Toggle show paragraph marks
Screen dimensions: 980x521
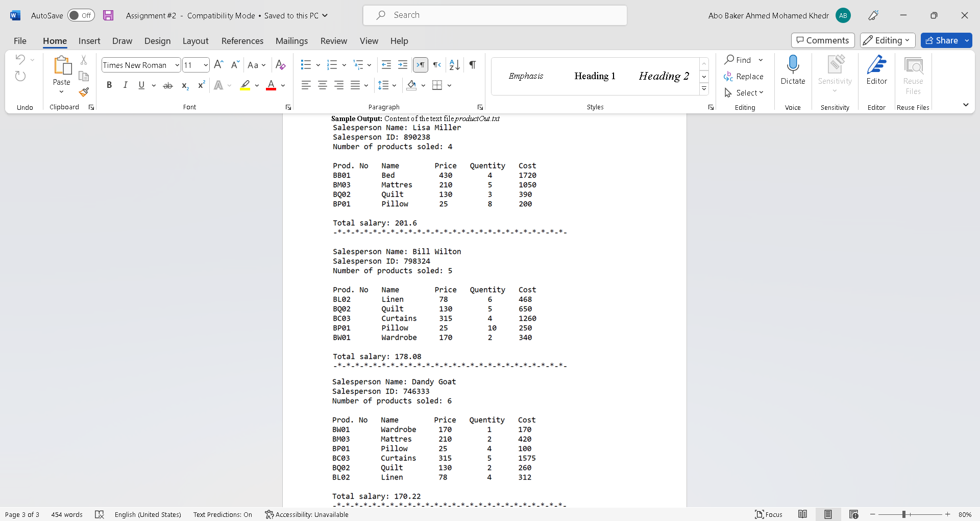[473, 65]
